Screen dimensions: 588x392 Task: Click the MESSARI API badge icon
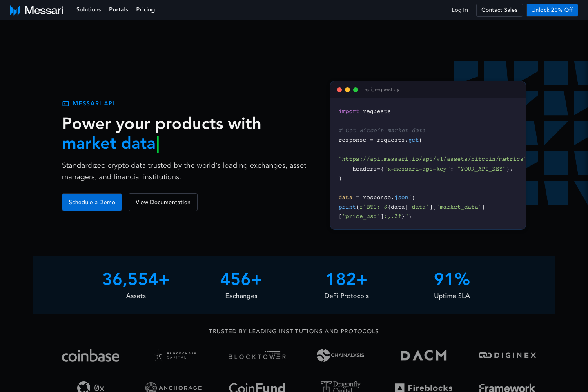click(66, 103)
